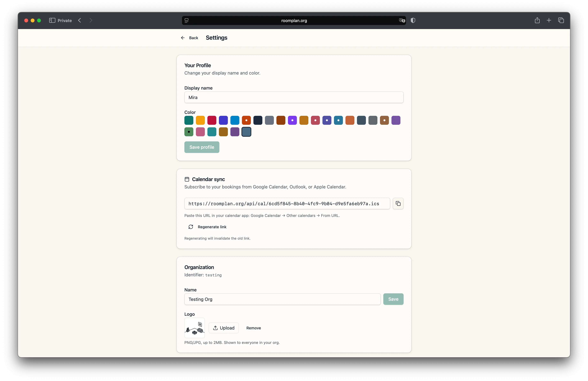The width and height of the screenshot is (588, 381).
Task: Copy the calendar sync URL
Action: (x=398, y=203)
